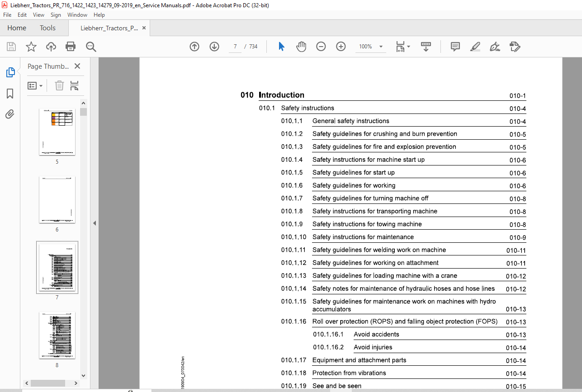
Task: Open the fit page options icon
Action: (x=402, y=47)
